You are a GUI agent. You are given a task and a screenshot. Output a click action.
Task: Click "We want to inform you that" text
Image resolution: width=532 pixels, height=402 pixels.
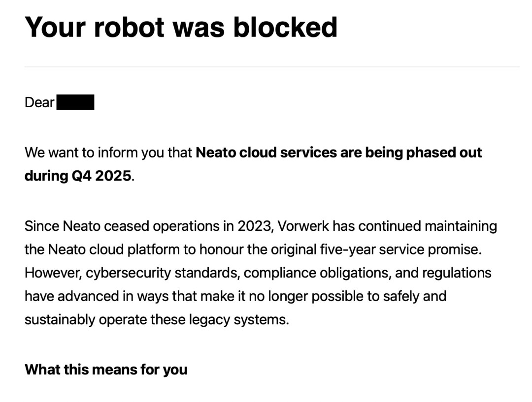pos(108,153)
